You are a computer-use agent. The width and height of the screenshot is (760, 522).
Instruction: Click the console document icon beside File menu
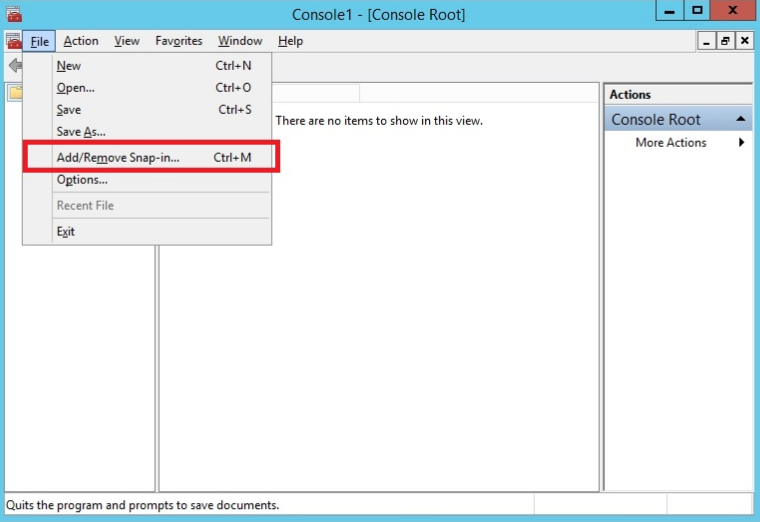(13, 41)
